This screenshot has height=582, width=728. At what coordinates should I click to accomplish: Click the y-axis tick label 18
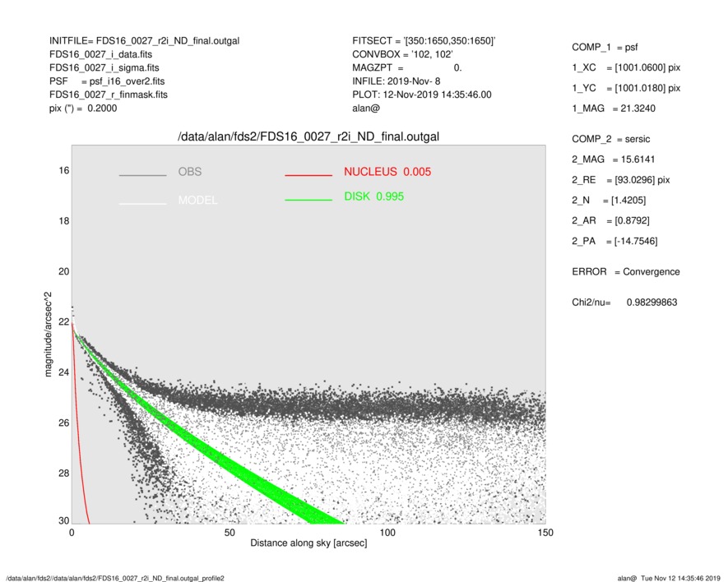point(63,221)
